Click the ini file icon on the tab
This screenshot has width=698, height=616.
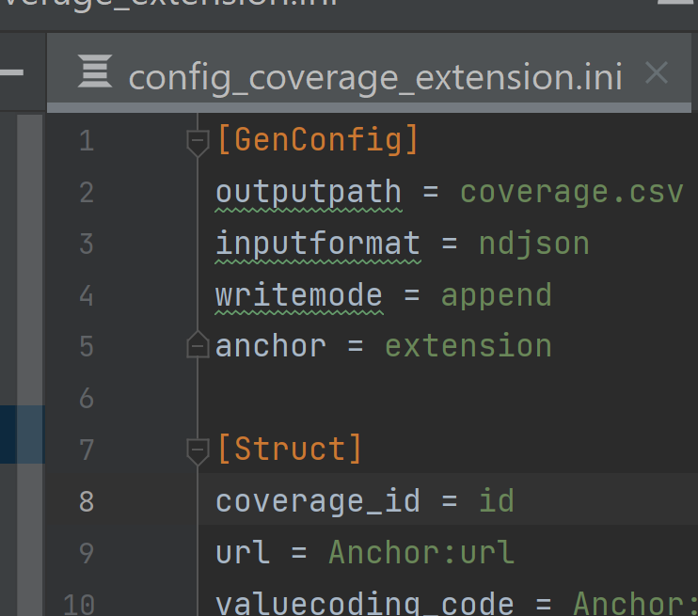click(x=95, y=71)
